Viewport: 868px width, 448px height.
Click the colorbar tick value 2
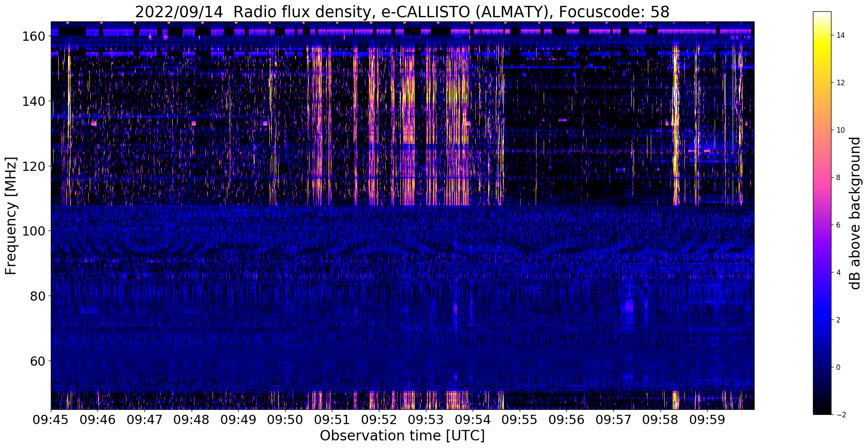839,320
